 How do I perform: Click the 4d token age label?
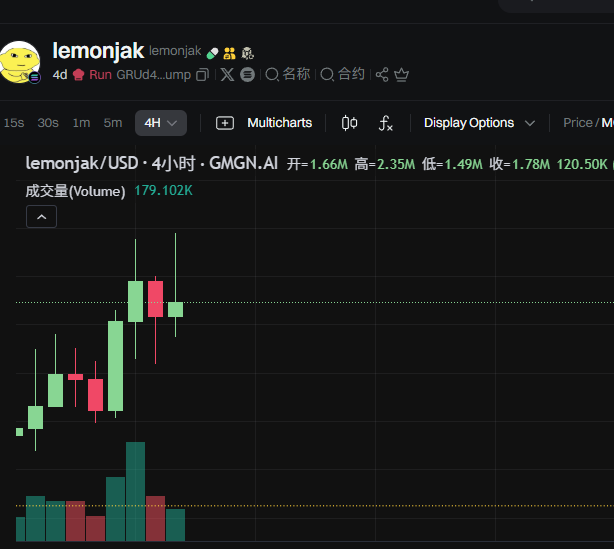(60, 75)
